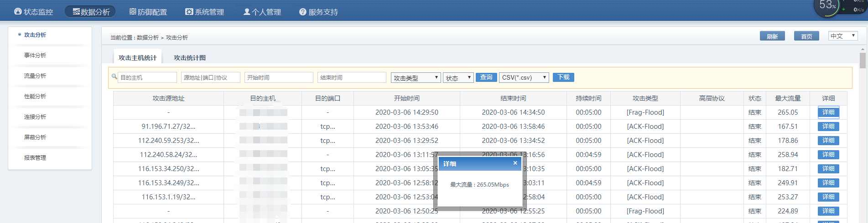Click 详细 for the 224.89 row

[x=828, y=211]
